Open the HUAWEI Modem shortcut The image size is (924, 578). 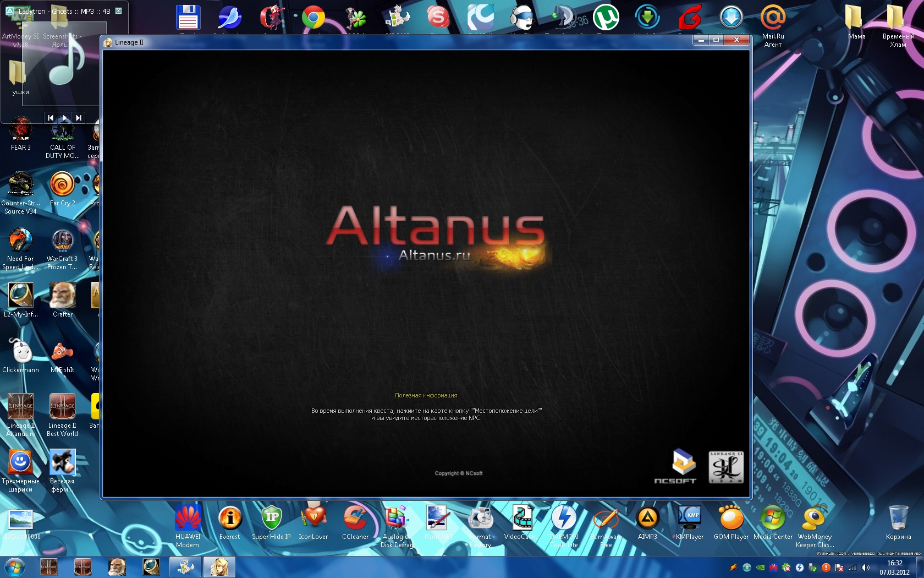[188, 527]
